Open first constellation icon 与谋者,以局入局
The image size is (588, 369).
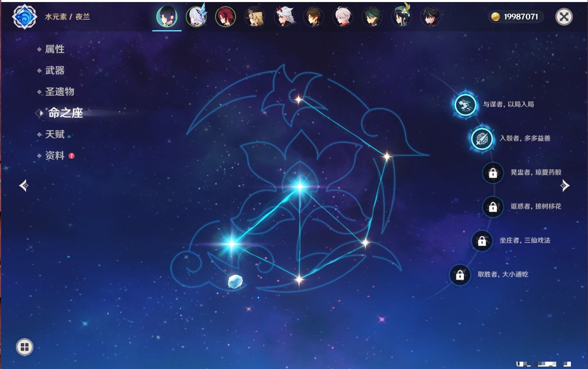tap(465, 105)
